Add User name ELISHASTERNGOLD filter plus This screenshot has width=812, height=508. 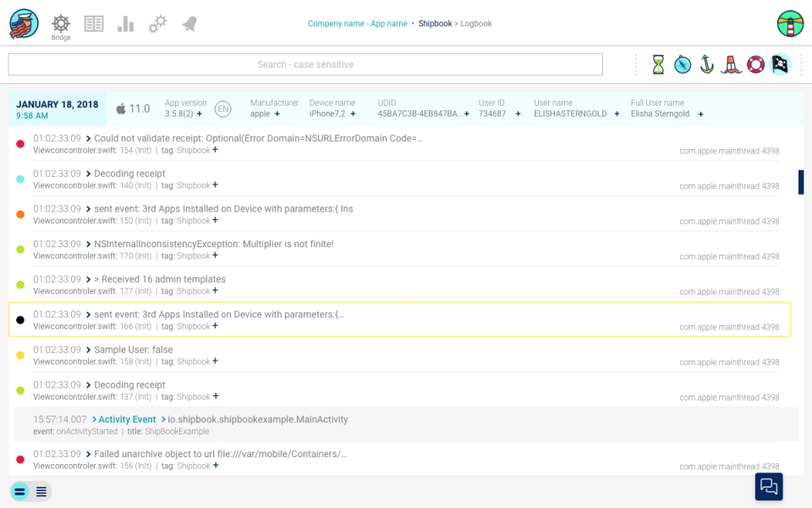[617, 114]
